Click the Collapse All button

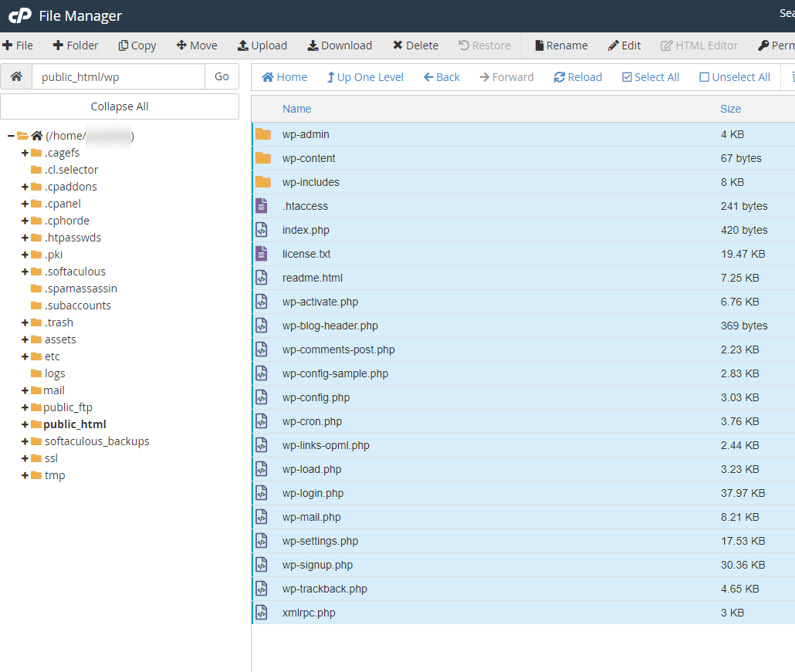click(120, 106)
